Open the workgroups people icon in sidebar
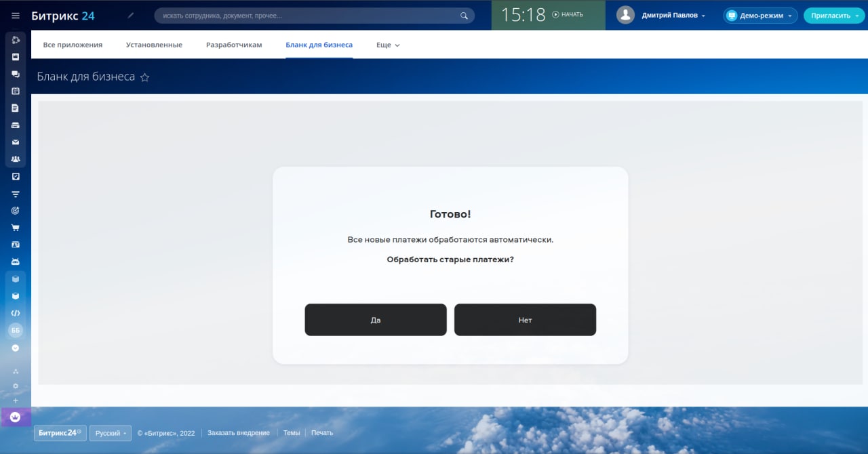This screenshot has width=868, height=454. point(16,159)
